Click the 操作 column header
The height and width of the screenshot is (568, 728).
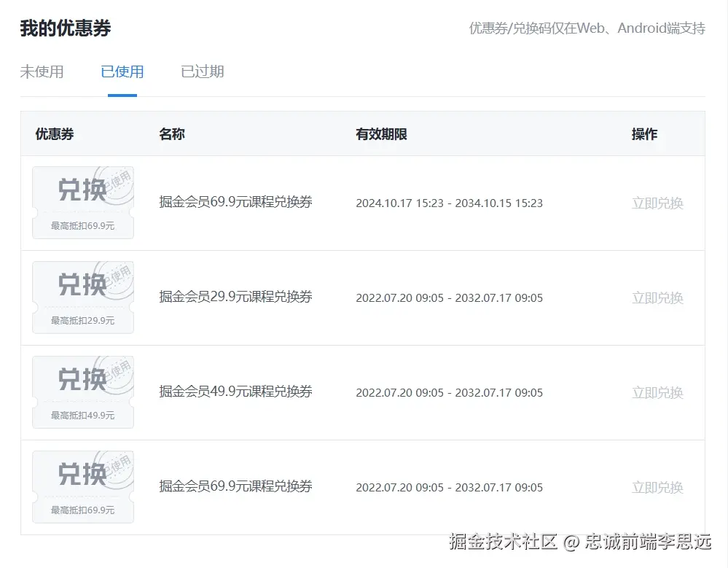(x=644, y=134)
